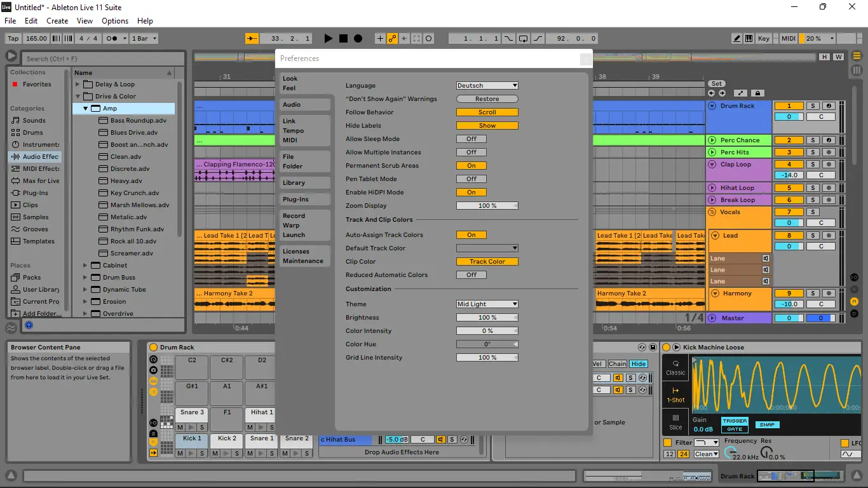The image size is (868, 488).
Task: Expand the Dynamic Tube folder
Action: (85, 289)
